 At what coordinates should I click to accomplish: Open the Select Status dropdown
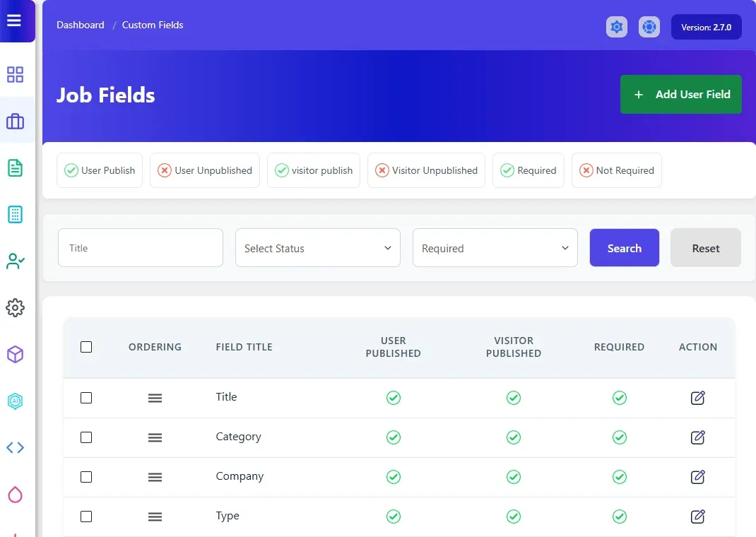pyautogui.click(x=318, y=248)
